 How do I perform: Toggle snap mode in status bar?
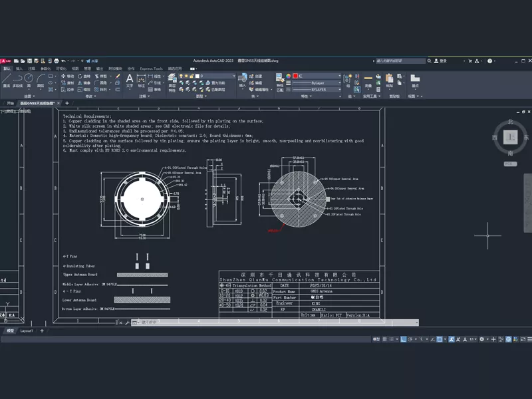pos(391,339)
